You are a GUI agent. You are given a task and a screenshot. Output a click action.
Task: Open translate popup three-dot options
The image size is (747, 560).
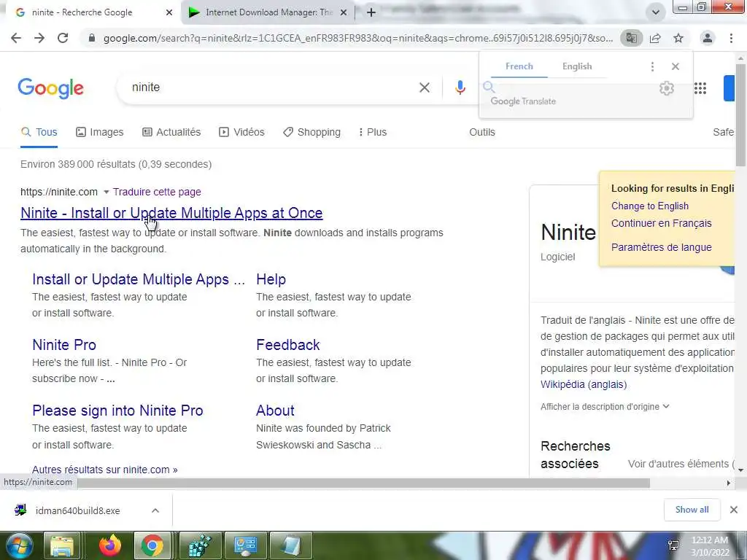coord(652,66)
